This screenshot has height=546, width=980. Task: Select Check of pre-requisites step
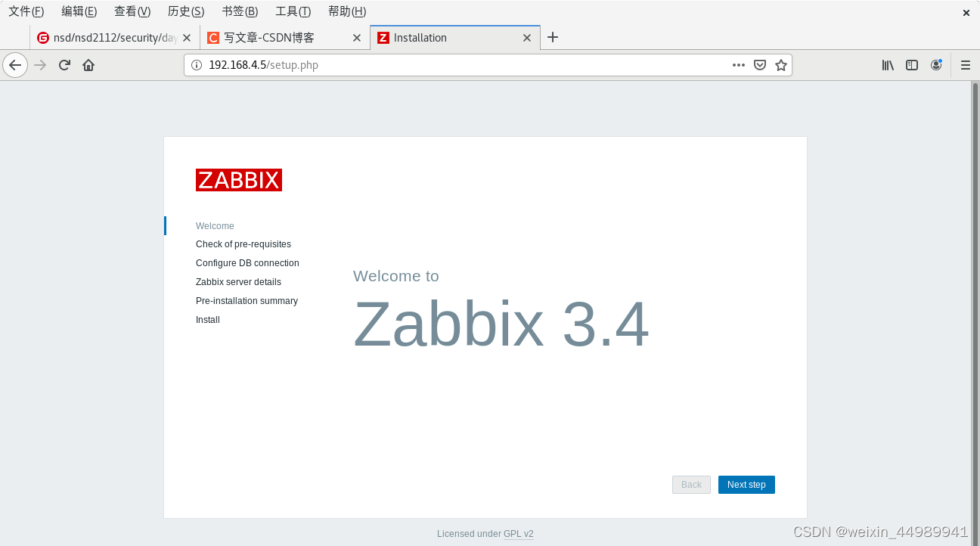(243, 244)
